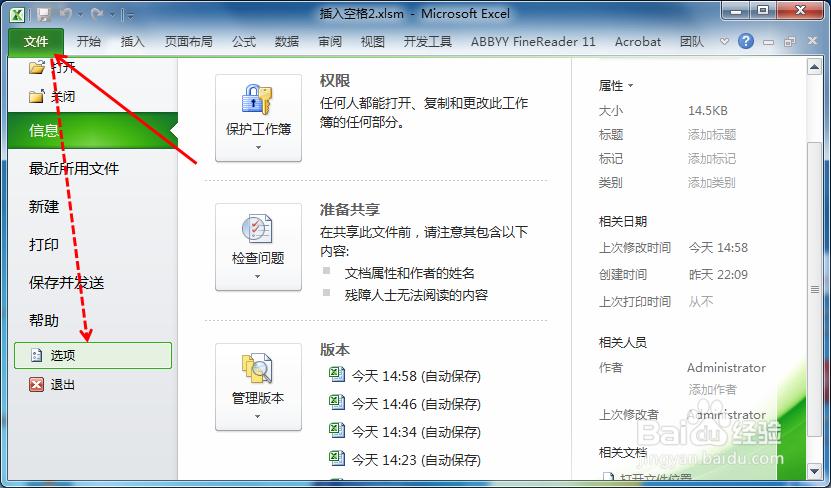
Task: Switch to the 数据 ribbon tab
Action: point(287,42)
